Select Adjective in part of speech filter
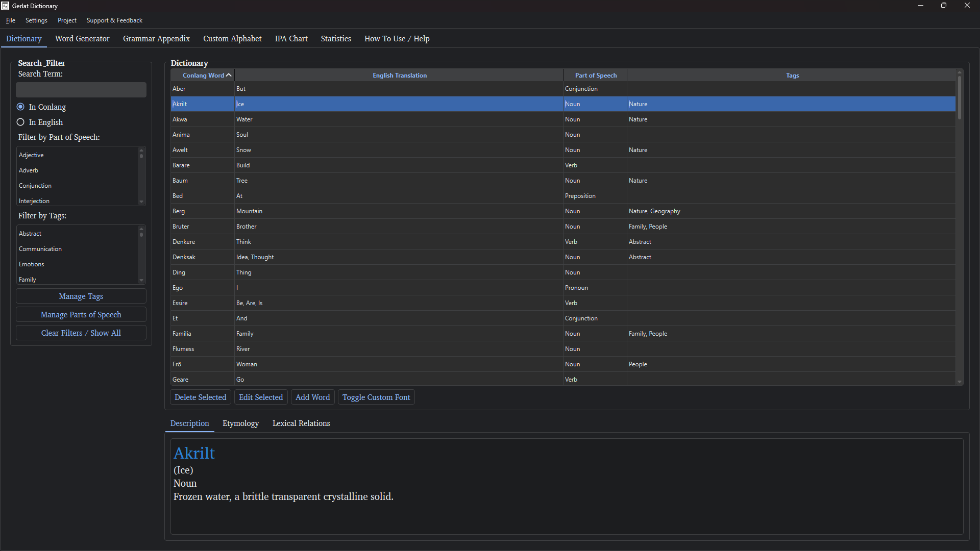The width and height of the screenshot is (980, 551). coord(78,155)
